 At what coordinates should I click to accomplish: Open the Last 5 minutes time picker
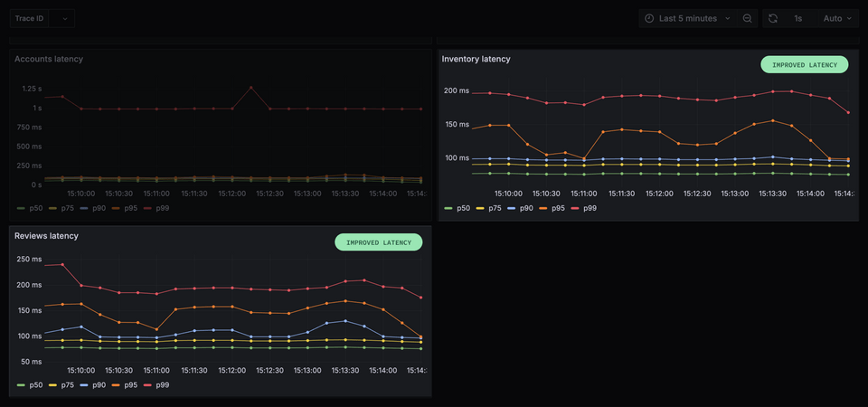688,18
